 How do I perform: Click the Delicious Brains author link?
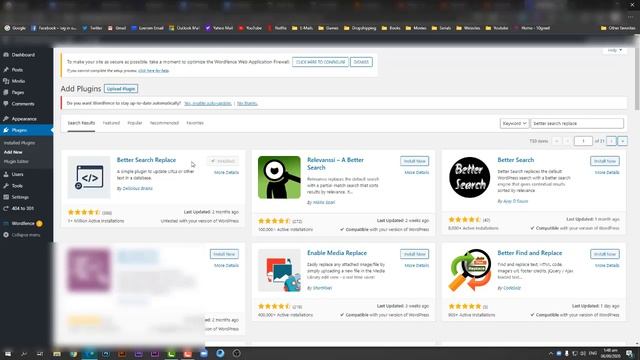tap(137, 189)
